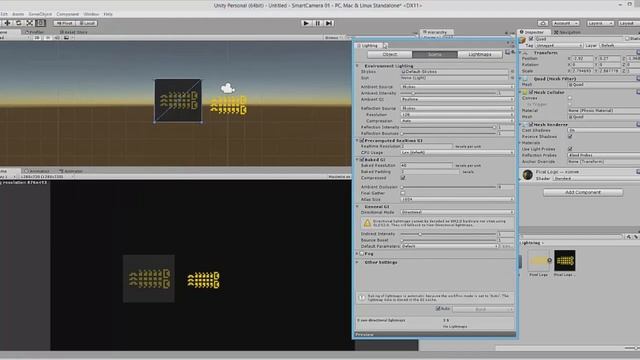This screenshot has width=640, height=360.
Task: Open the Window menu
Action: point(91,14)
